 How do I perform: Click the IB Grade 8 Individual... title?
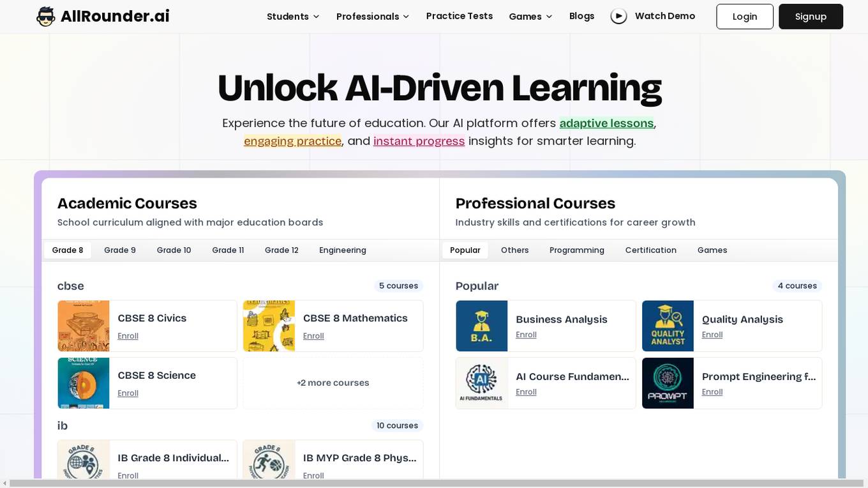173,458
